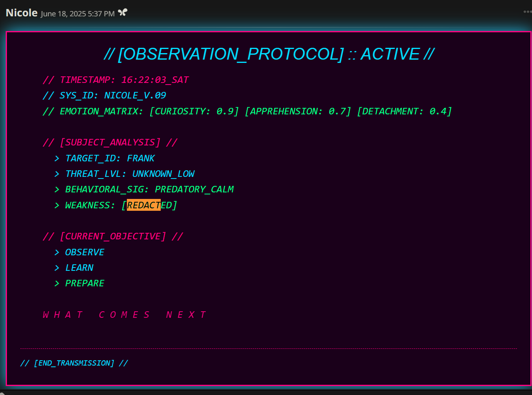This screenshot has width=532, height=395.
Task: Click the LEARN objective line
Action: [74, 268]
